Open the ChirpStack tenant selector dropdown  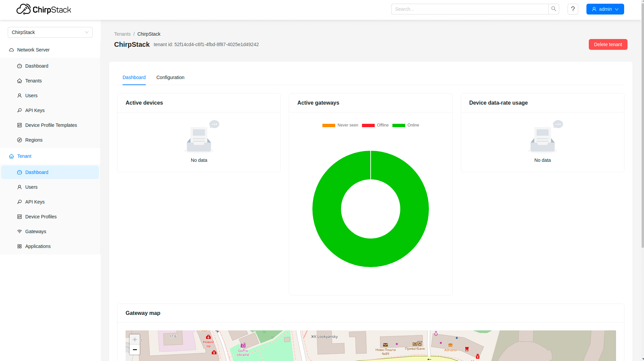[50, 32]
